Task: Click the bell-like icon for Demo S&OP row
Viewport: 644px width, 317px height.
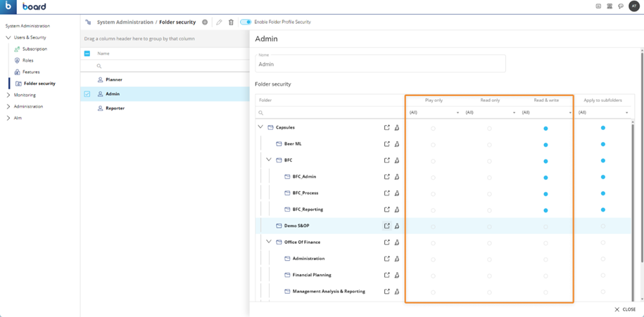Action: (x=397, y=226)
